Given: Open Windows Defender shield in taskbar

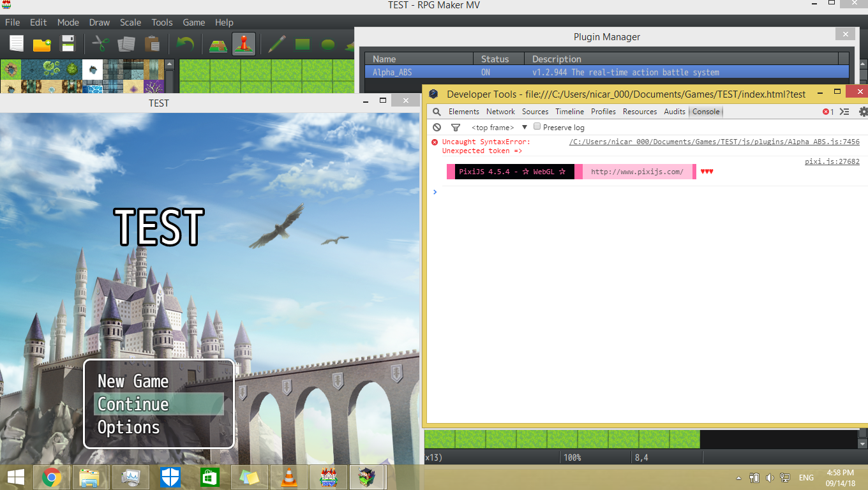Looking at the screenshot, I should [x=170, y=477].
